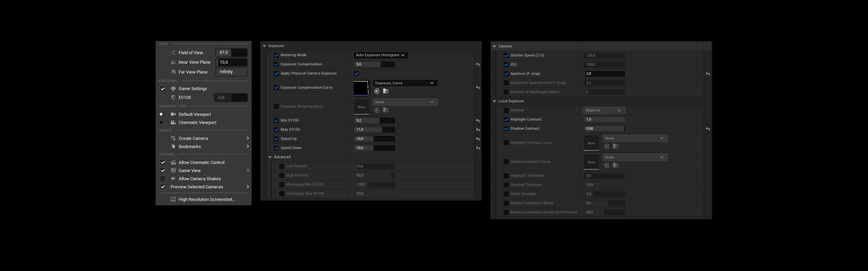Collapse the Advanced exposure section
This screenshot has height=271, width=868.
point(270,157)
